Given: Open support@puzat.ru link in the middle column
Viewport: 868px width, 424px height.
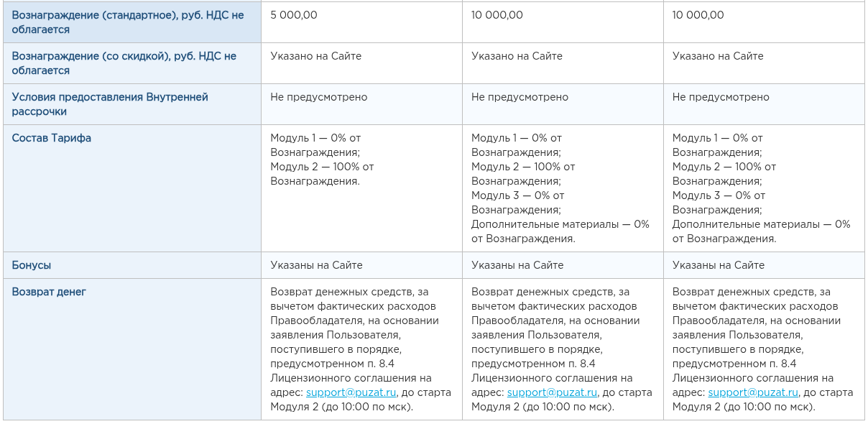Looking at the screenshot, I should [552, 392].
